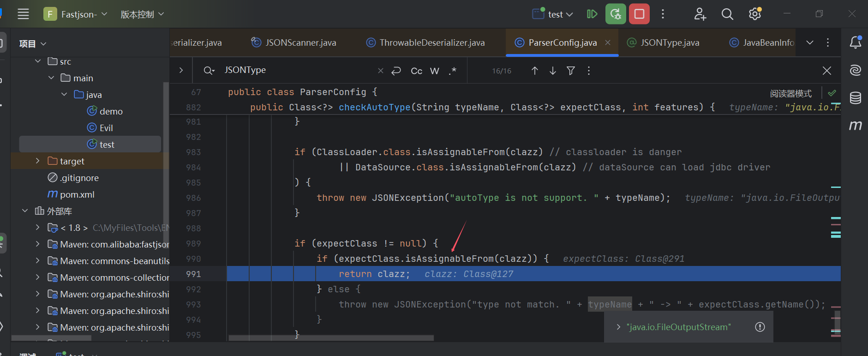Open pom.xml in project tree
Viewport: 868px width, 356px height.
[x=71, y=194]
